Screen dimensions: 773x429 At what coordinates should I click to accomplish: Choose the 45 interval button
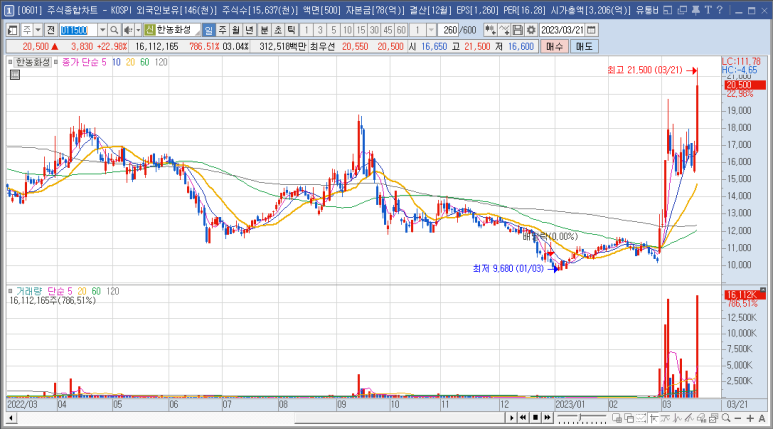(x=388, y=30)
